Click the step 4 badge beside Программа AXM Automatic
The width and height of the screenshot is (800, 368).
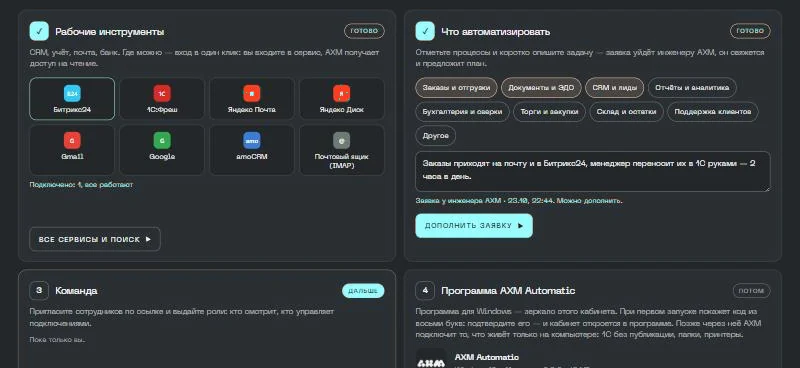[x=425, y=290]
